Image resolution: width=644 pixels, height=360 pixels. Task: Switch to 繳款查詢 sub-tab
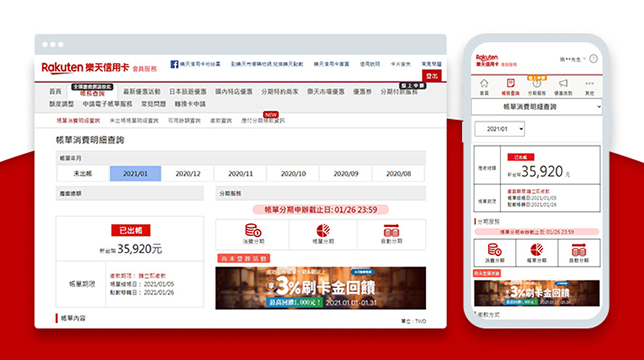point(221,121)
